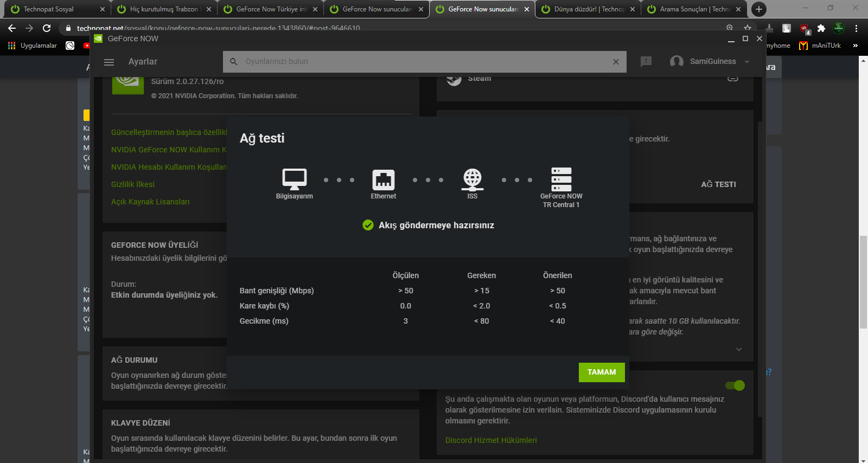The width and height of the screenshot is (868, 463).
Task: Open the Chrome three-dot menu
Action: [856, 28]
